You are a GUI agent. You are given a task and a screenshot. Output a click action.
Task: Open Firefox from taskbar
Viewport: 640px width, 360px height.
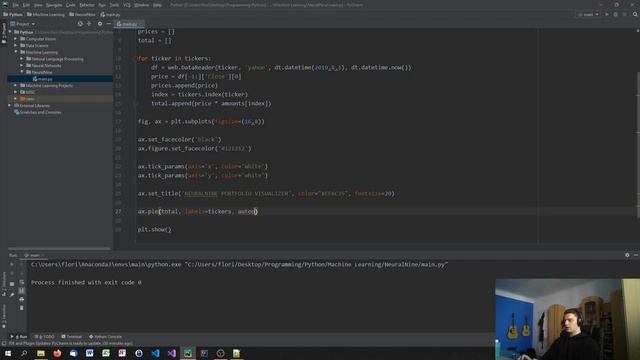coord(57,353)
